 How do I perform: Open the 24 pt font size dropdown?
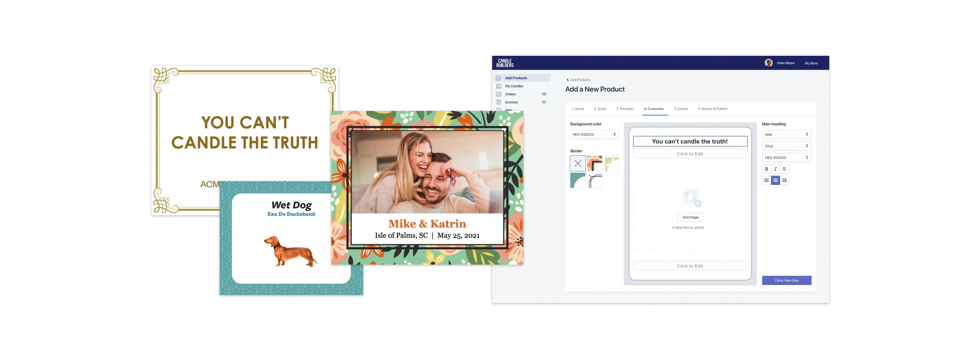click(x=786, y=146)
